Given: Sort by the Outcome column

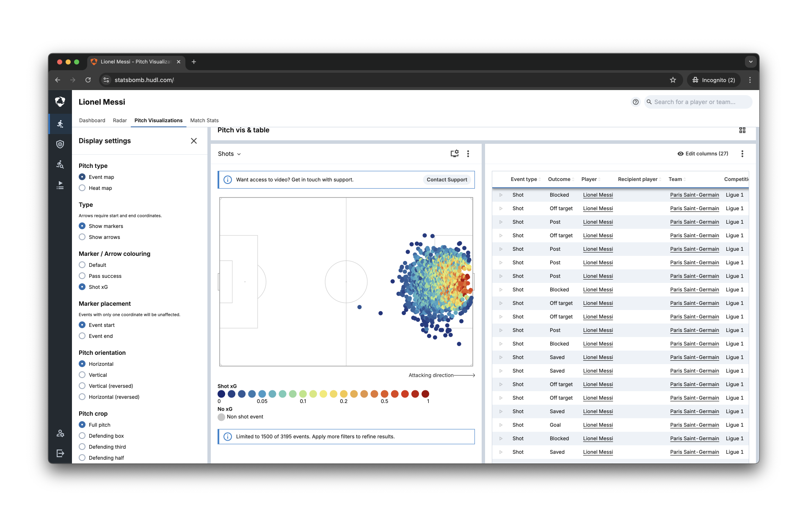Looking at the screenshot, I should [x=560, y=179].
